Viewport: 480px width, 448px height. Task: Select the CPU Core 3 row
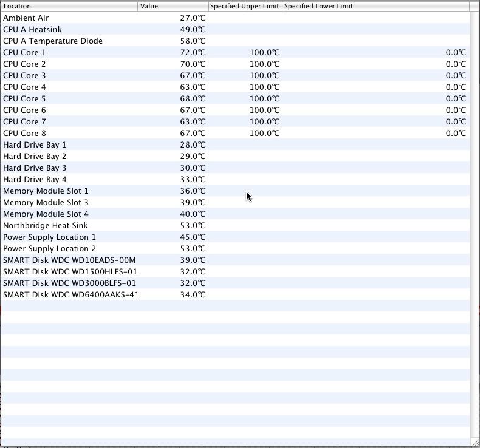235,75
